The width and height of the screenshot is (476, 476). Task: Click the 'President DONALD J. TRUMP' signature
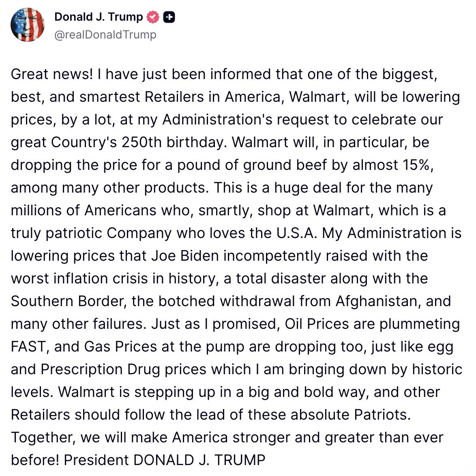[x=165, y=460]
